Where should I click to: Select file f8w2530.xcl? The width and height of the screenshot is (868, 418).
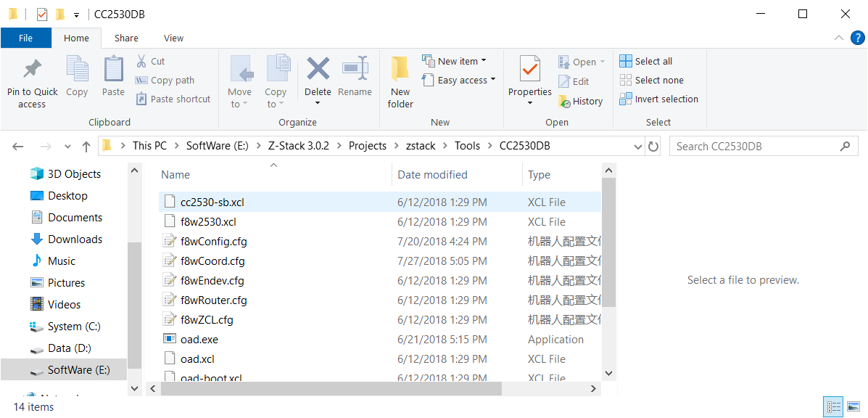[x=208, y=222]
